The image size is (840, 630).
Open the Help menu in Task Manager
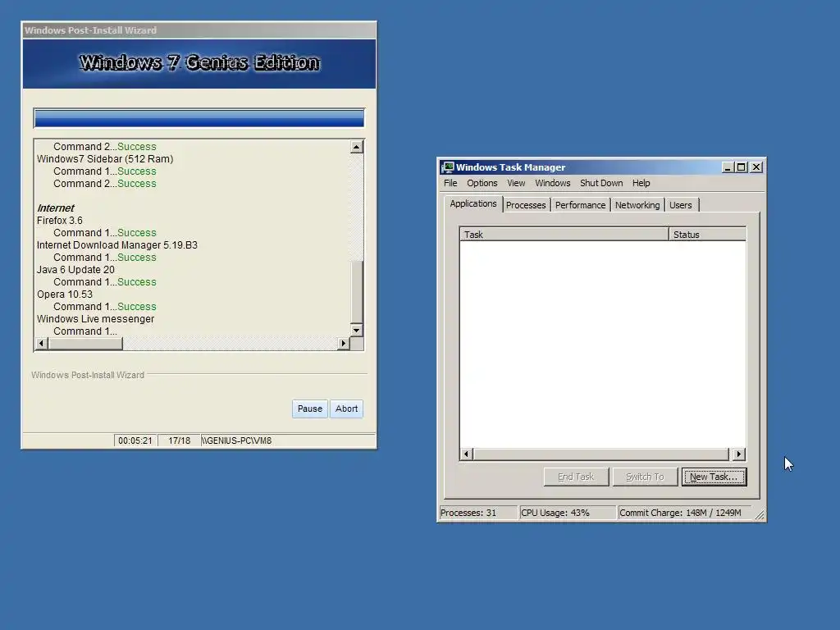641,183
